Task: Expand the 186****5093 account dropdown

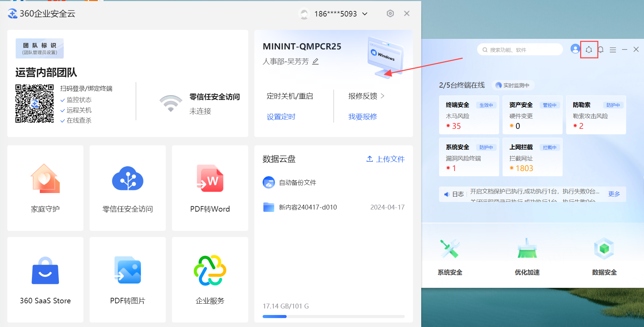Action: pyautogui.click(x=365, y=14)
